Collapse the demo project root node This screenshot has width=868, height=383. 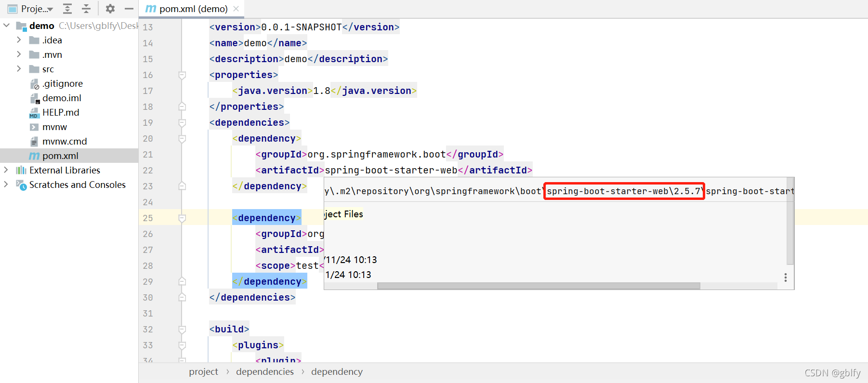(x=7, y=25)
